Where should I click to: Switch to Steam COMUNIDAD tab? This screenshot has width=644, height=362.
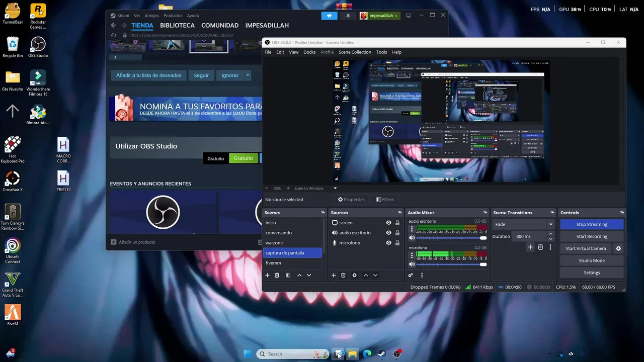coord(220,25)
